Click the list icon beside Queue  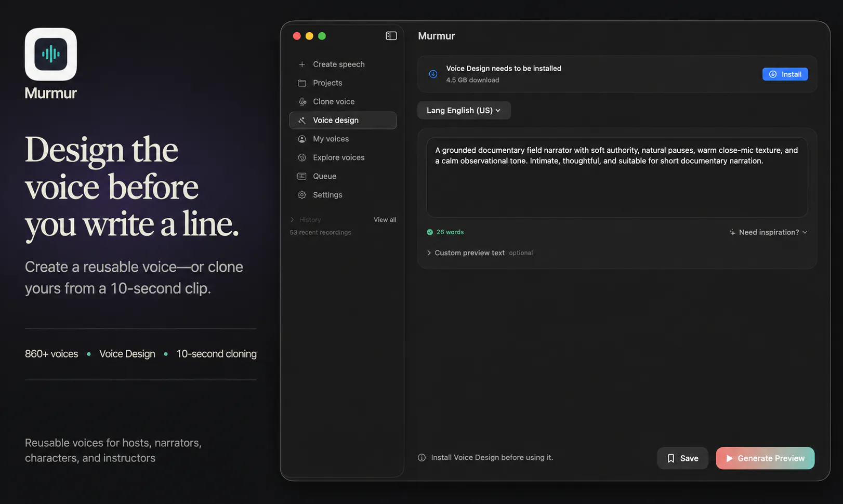(302, 177)
